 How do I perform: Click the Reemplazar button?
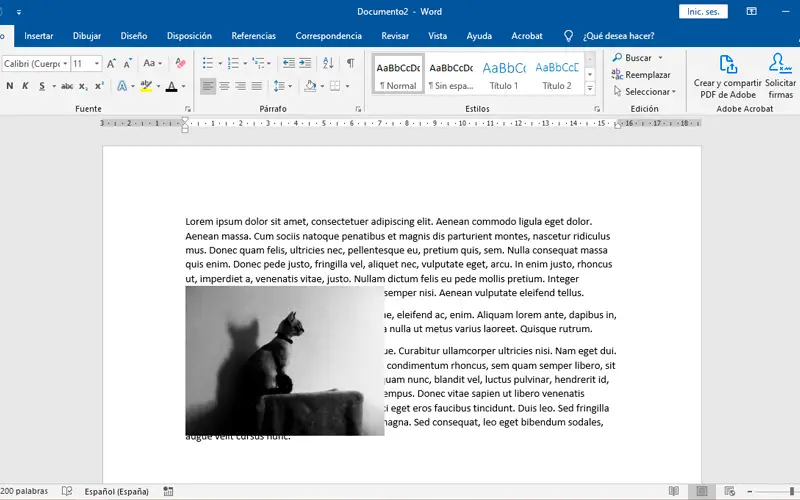click(646, 75)
